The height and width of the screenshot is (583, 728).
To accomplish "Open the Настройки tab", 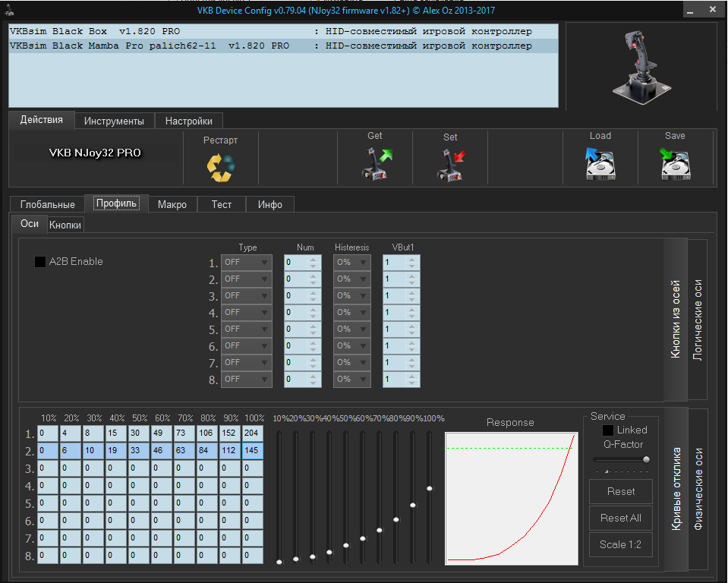I will click(x=189, y=121).
